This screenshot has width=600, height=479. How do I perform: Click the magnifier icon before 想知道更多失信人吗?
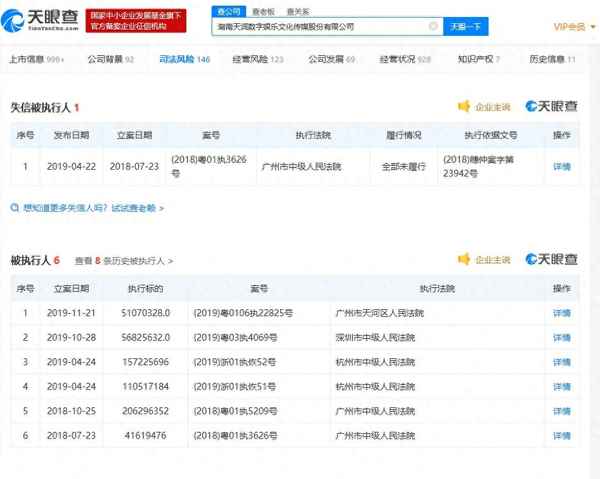[15, 208]
